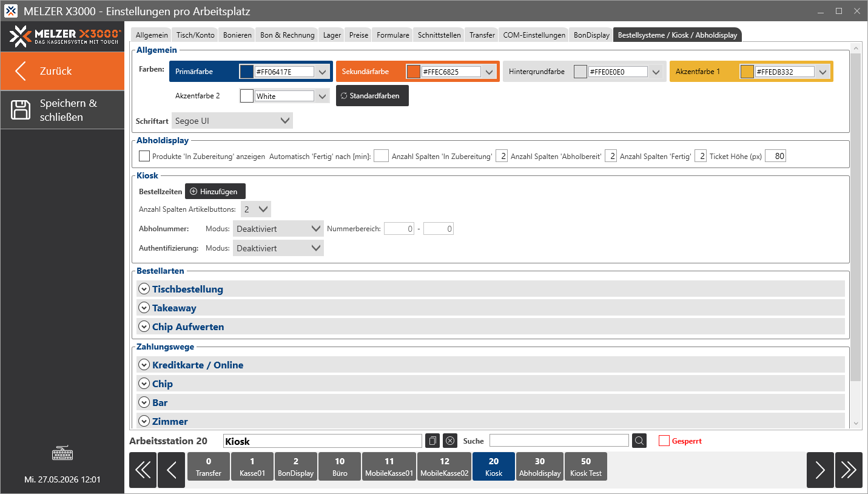Click the floppy disk save icon

[21, 110]
